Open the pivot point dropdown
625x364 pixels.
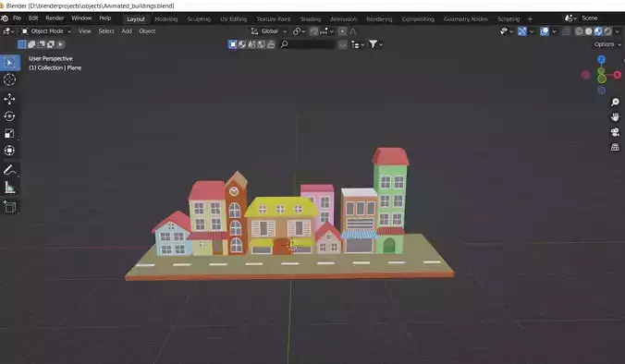point(299,31)
